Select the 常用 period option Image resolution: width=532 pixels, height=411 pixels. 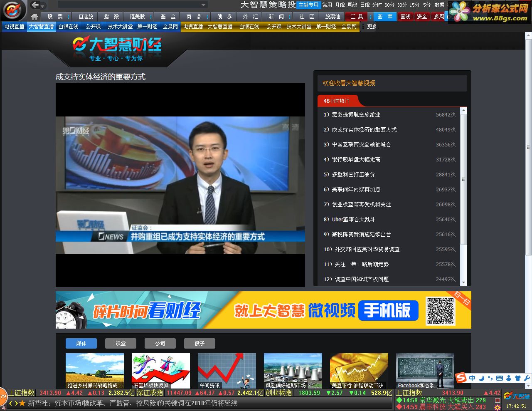[328, 5]
